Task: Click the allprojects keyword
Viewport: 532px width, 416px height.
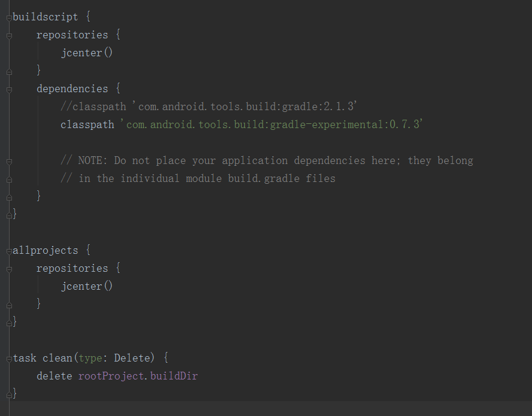Action: point(45,250)
